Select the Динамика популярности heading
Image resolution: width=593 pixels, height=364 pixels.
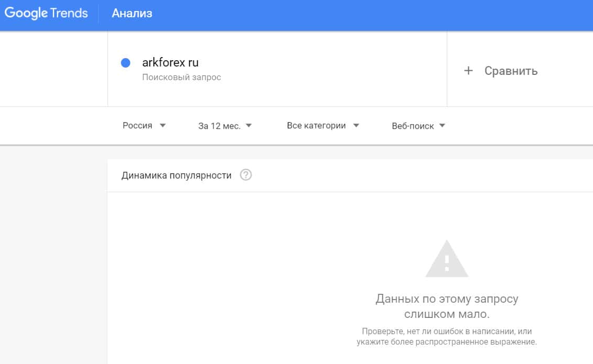click(x=176, y=175)
